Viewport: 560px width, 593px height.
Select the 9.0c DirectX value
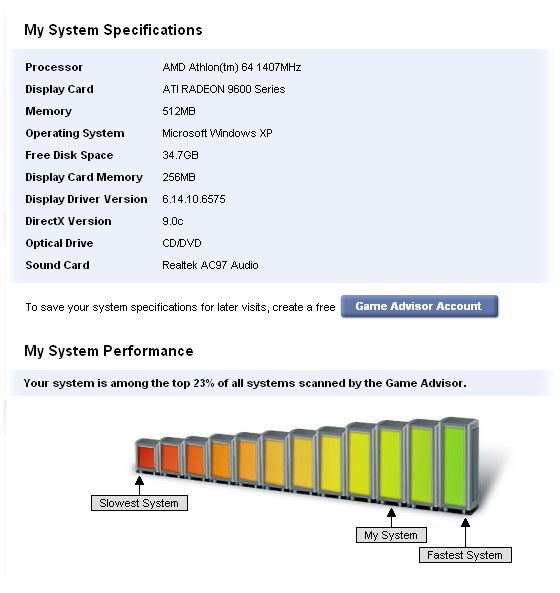coord(173,221)
